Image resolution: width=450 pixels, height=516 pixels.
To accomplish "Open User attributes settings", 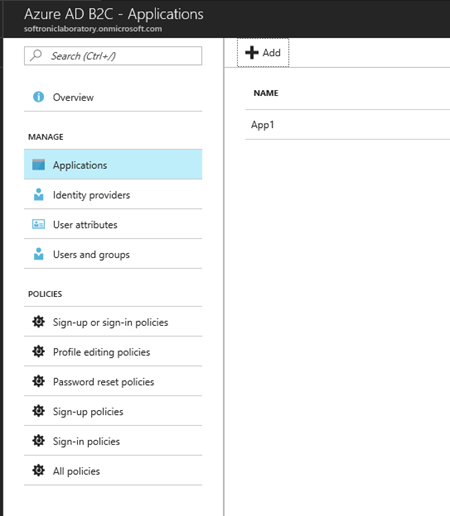I will pyautogui.click(x=113, y=224).
